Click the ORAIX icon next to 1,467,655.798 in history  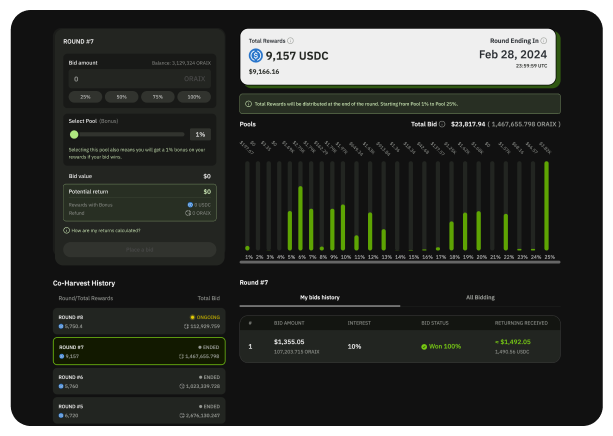(181, 356)
